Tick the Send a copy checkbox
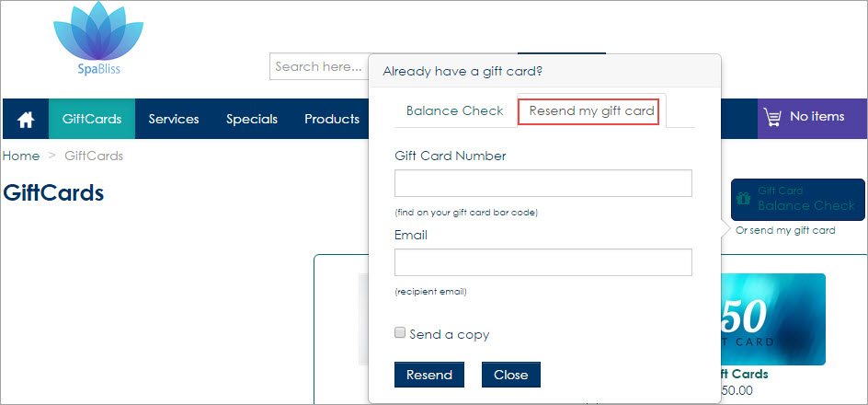The height and width of the screenshot is (405, 868). (x=400, y=332)
